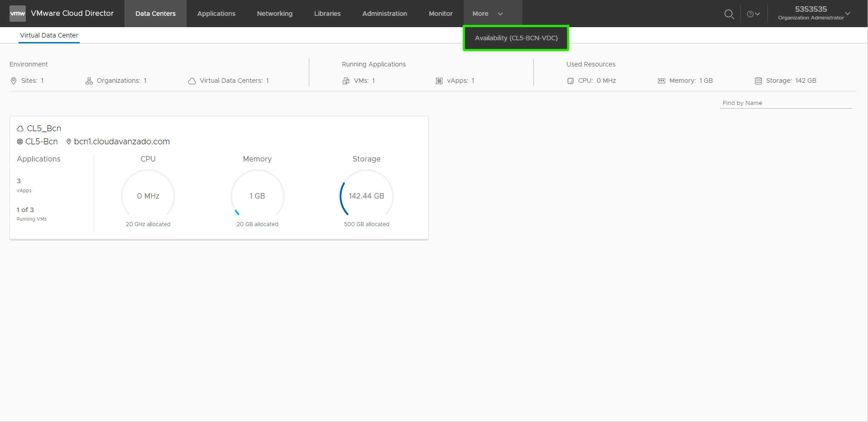Viewport: 868px width, 422px height.
Task: Switch to the Libraries menu
Action: pyautogui.click(x=327, y=14)
